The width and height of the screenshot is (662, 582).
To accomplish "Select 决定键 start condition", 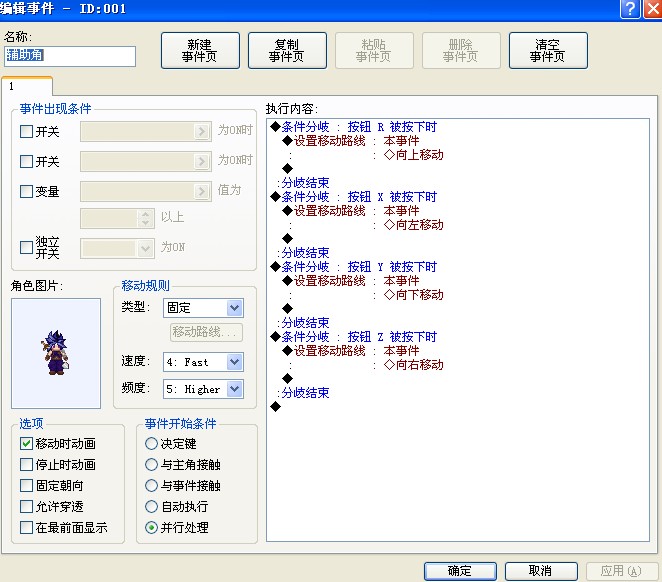I will click(151, 443).
